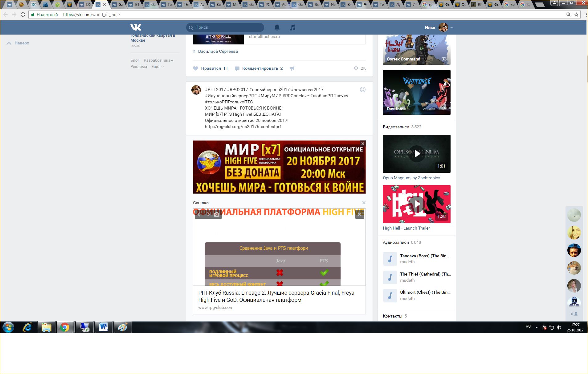Open the Контакты section header
This screenshot has height=374, width=588.
point(392,316)
